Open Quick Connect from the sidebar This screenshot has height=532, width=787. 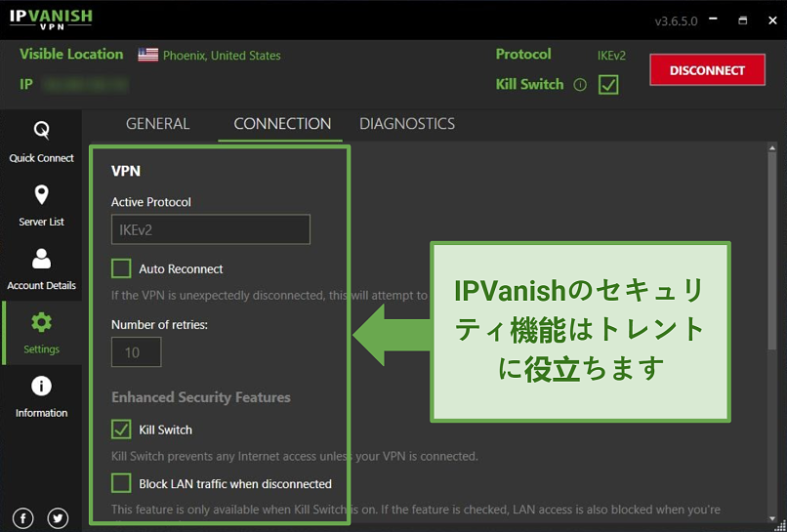41,143
